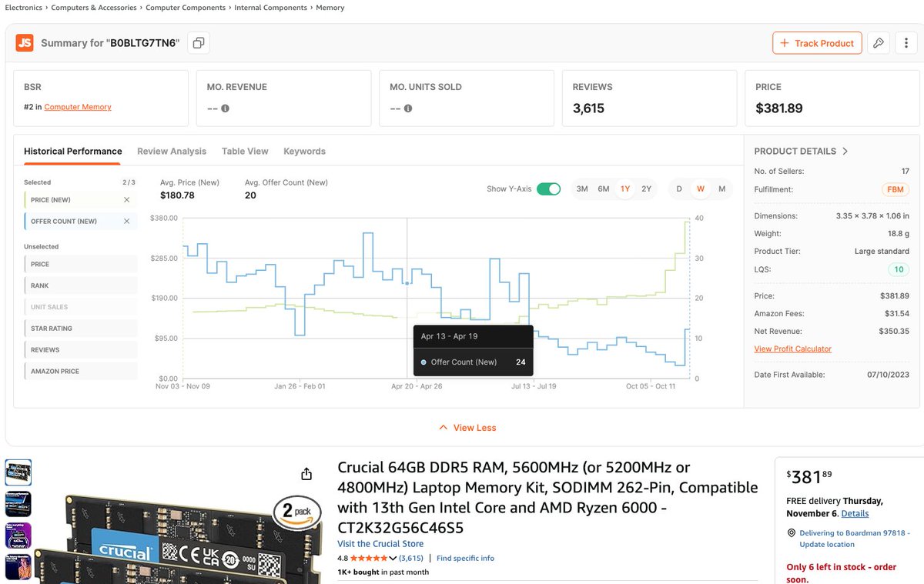Click the Crucial 64GB DDR5 RAM product title
924x584 pixels.
547,498
